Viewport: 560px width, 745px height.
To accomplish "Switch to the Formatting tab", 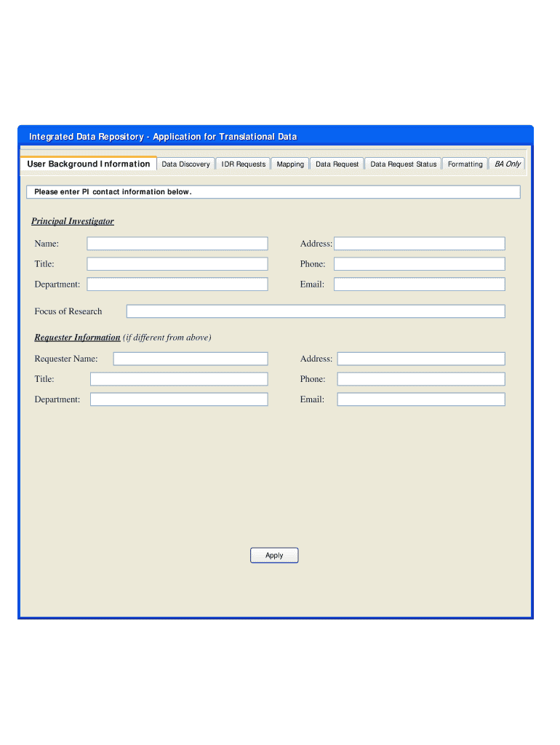I will click(465, 164).
